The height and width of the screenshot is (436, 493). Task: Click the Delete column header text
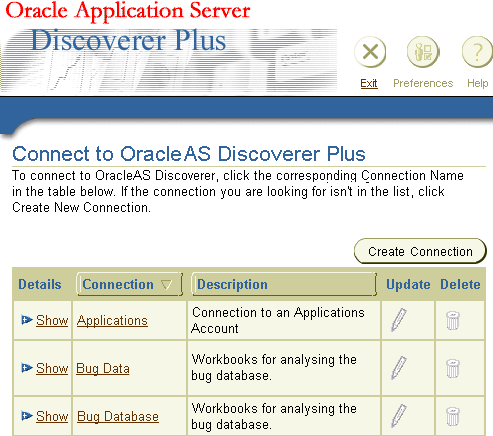click(460, 284)
